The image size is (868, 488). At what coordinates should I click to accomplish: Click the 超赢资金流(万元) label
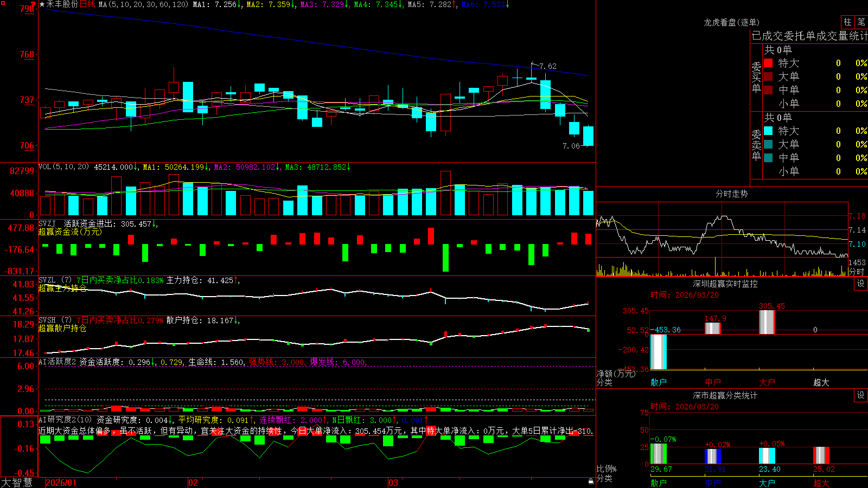[70, 232]
